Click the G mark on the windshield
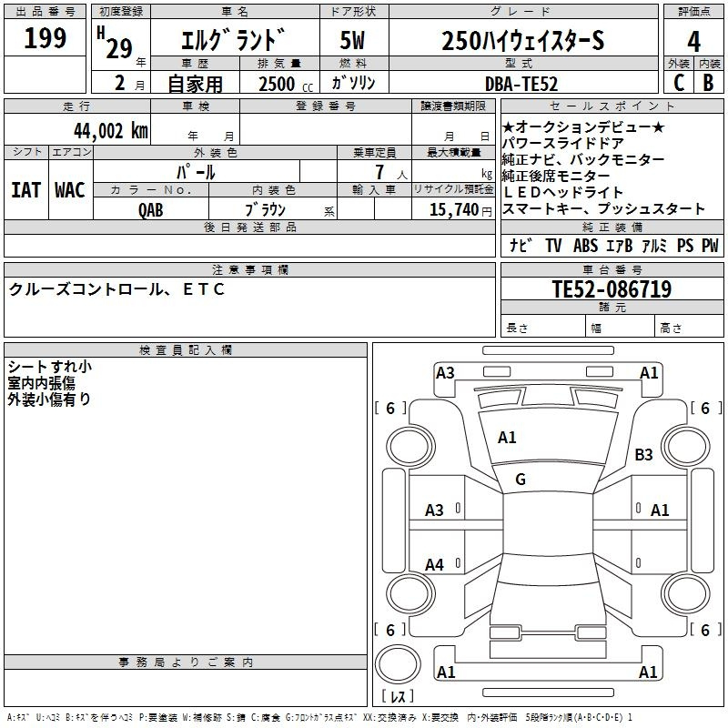The width and height of the screenshot is (728, 728). 521,480
